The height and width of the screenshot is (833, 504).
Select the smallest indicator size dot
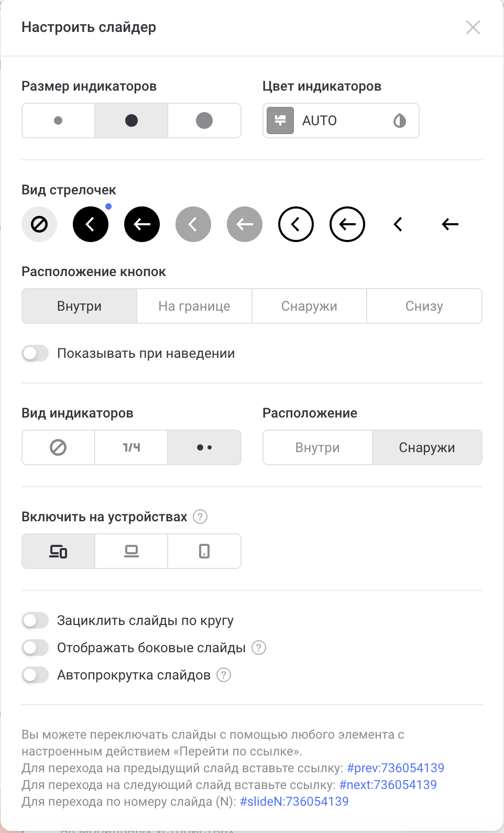(58, 120)
